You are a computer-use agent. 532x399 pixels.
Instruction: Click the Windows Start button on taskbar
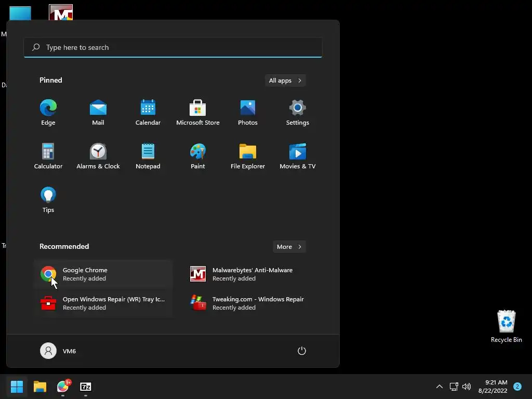click(x=17, y=387)
